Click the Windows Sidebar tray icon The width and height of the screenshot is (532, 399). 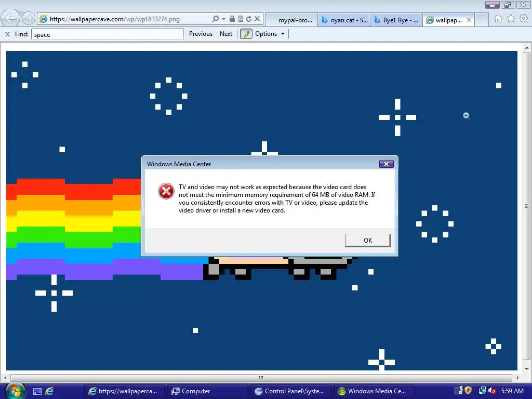(458, 391)
